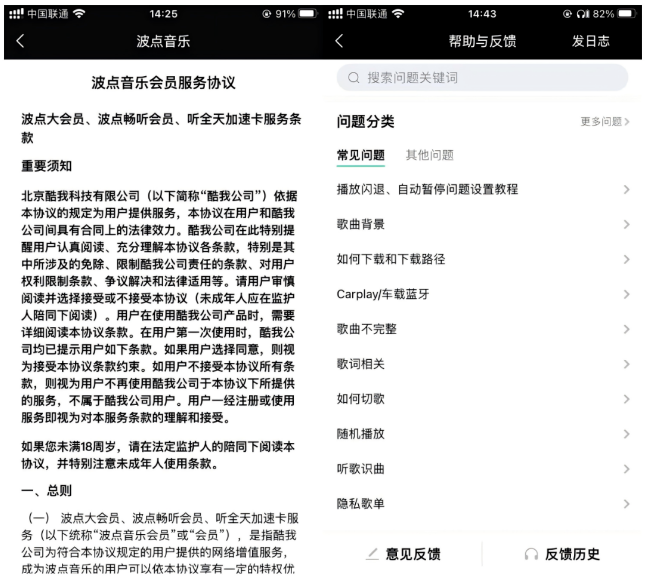The image size is (647, 578).
Task: Open 更多问题 link
Action: pos(604,121)
